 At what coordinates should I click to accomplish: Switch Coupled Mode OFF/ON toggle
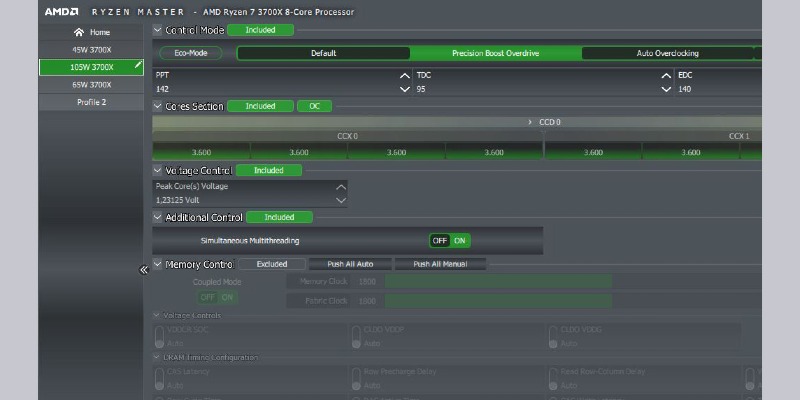point(217,297)
